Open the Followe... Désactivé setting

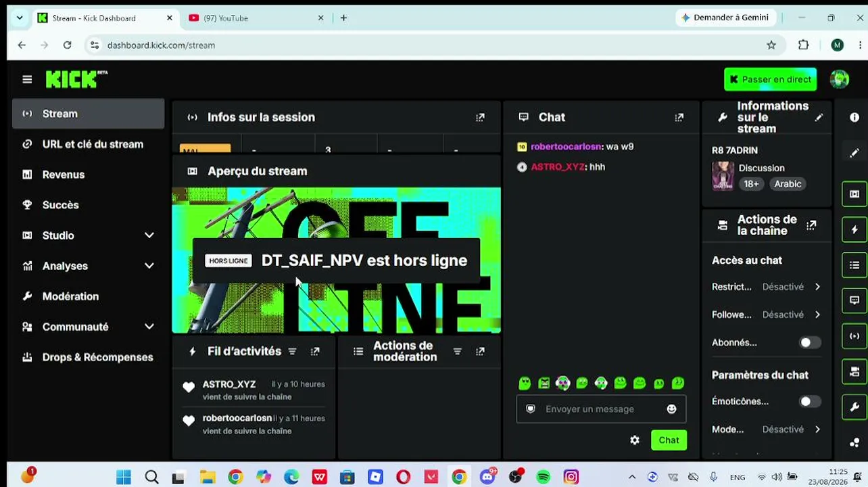pyautogui.click(x=767, y=315)
